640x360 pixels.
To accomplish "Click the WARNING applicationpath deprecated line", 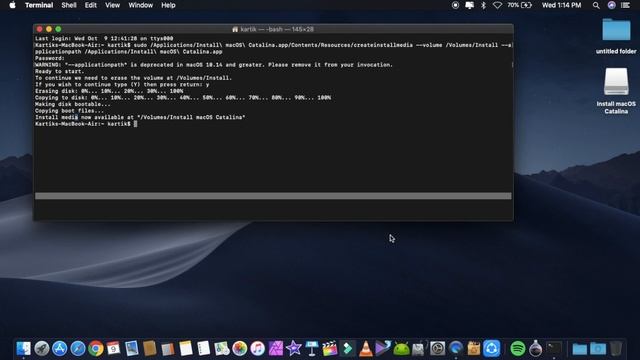I will tap(214, 65).
